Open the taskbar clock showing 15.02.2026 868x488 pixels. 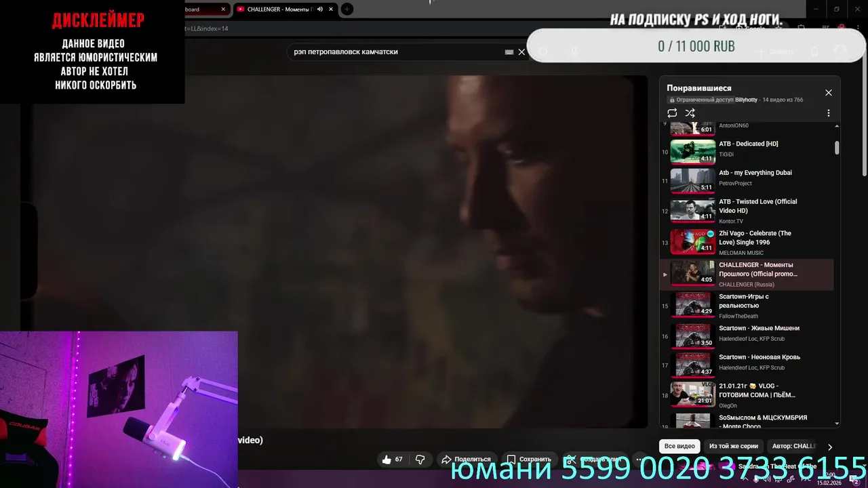829,479
